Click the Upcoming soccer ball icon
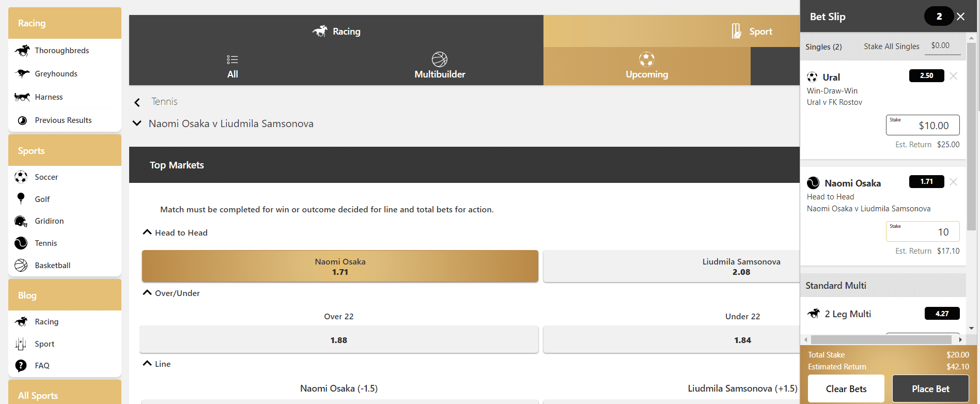 (647, 59)
